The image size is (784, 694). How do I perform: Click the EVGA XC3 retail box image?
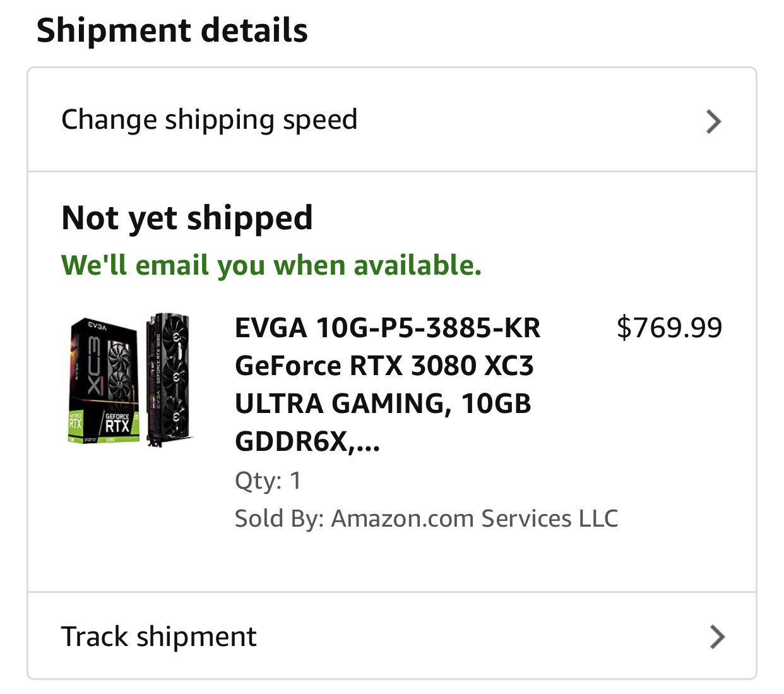pyautogui.click(x=104, y=380)
